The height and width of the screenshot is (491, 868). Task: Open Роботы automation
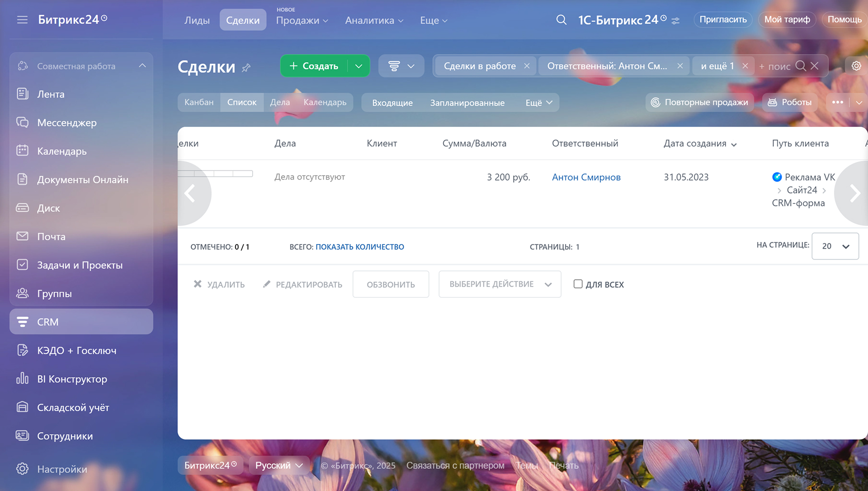[x=790, y=102]
